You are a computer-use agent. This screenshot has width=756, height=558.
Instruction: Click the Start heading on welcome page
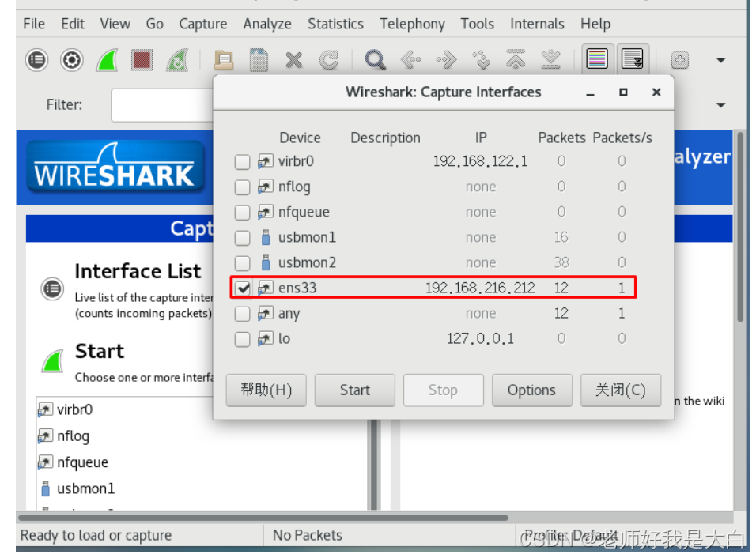[100, 351]
